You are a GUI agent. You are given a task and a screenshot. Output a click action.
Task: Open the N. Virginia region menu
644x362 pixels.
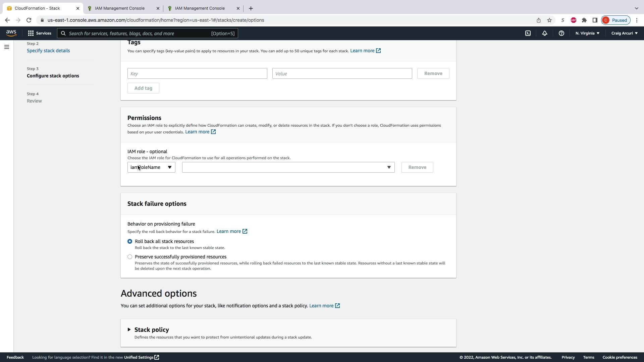tap(587, 33)
